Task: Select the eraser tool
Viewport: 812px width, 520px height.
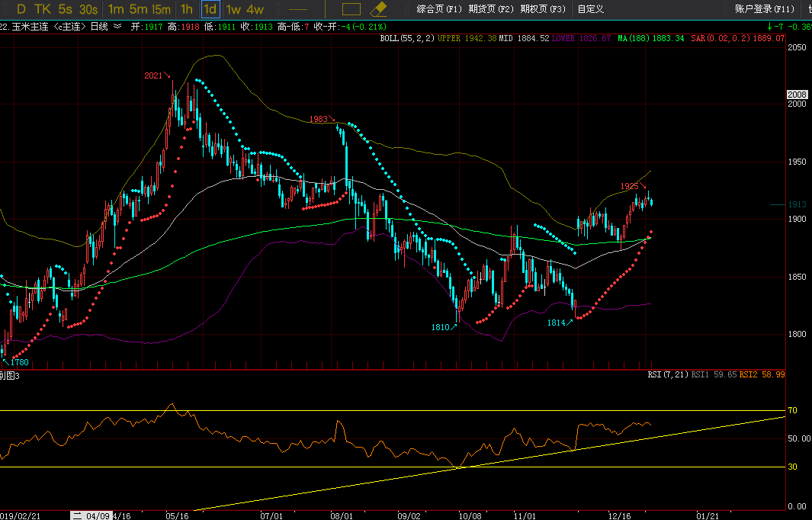Action: click(379, 9)
